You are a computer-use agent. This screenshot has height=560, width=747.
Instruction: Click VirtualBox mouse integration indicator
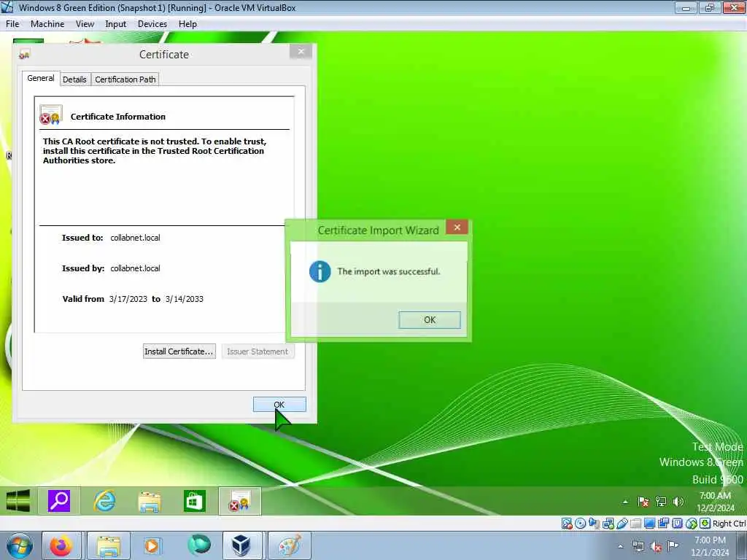(692, 524)
